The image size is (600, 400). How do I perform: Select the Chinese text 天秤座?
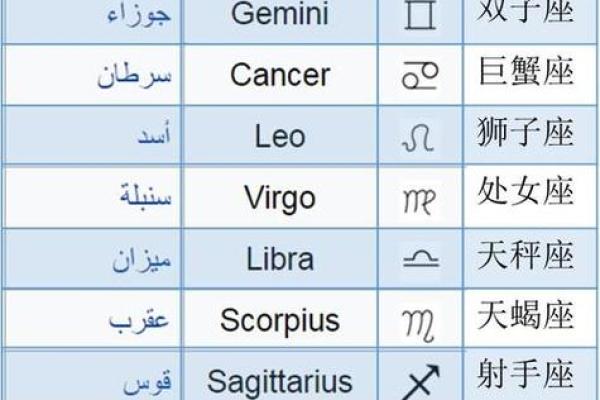pos(526,255)
